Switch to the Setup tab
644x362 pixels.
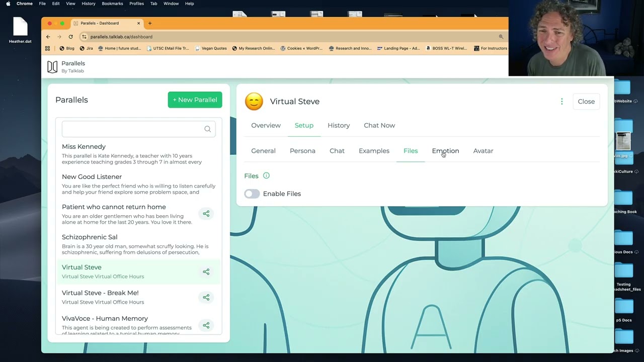(x=304, y=125)
